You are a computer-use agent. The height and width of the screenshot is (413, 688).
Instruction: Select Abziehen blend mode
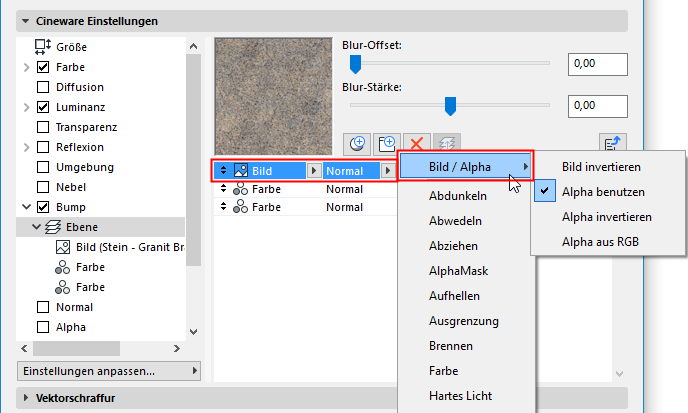453,246
